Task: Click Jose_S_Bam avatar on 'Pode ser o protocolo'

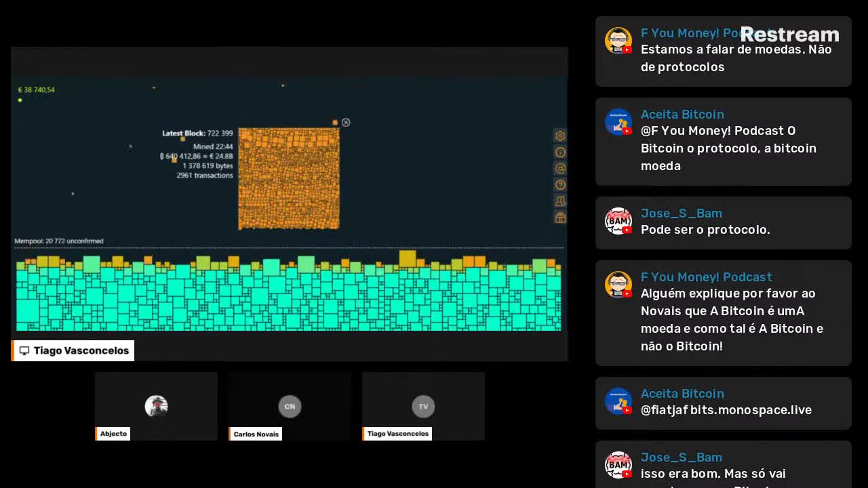Action: point(618,221)
